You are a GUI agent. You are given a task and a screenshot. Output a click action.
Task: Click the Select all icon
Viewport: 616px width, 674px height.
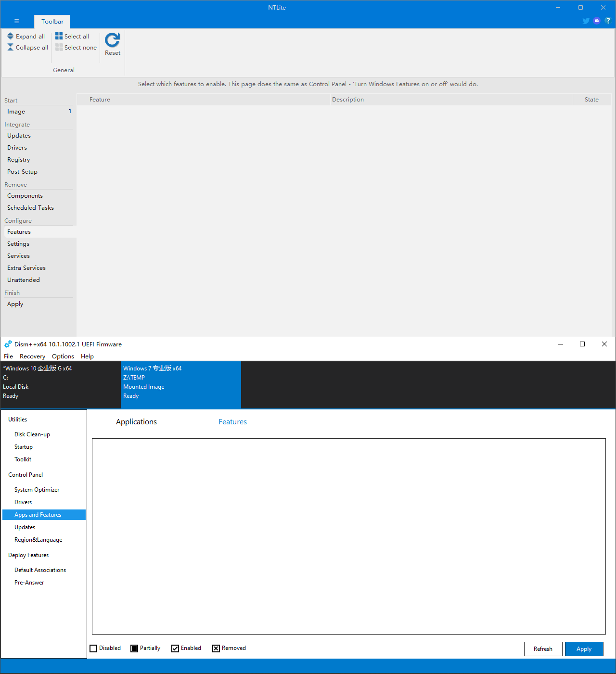tap(59, 36)
